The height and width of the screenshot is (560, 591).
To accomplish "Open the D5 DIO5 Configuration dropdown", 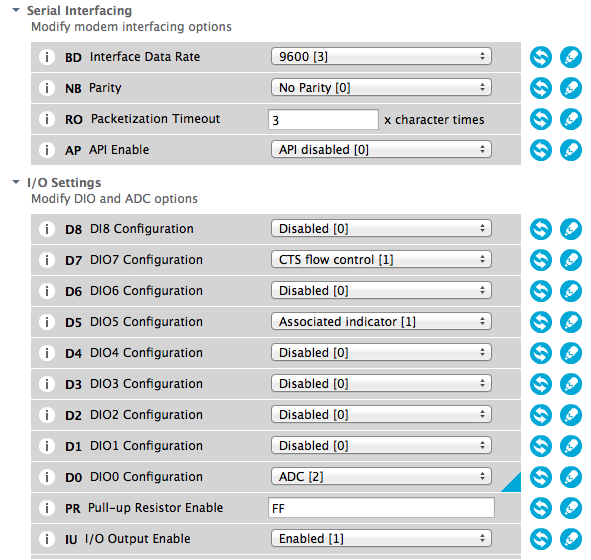I will [x=381, y=321].
